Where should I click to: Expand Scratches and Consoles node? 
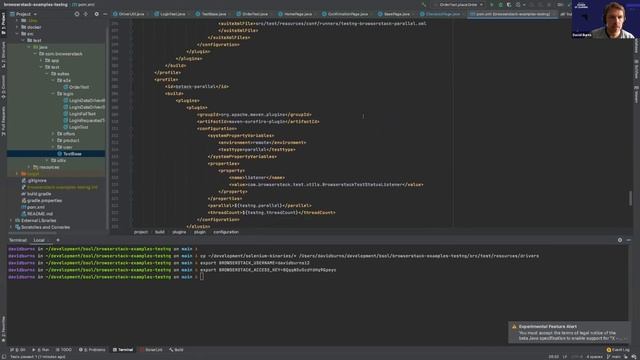click(11, 227)
